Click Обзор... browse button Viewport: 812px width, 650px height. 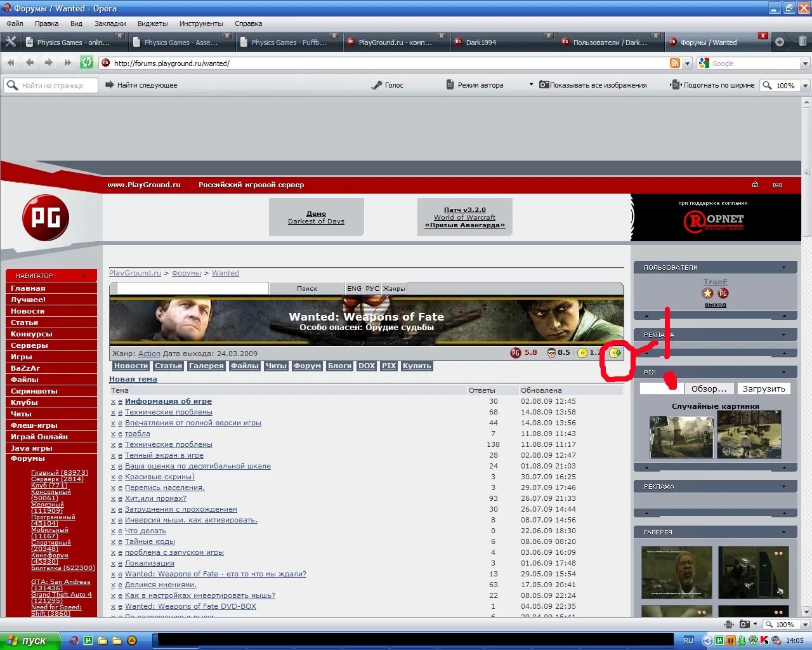pyautogui.click(x=709, y=388)
